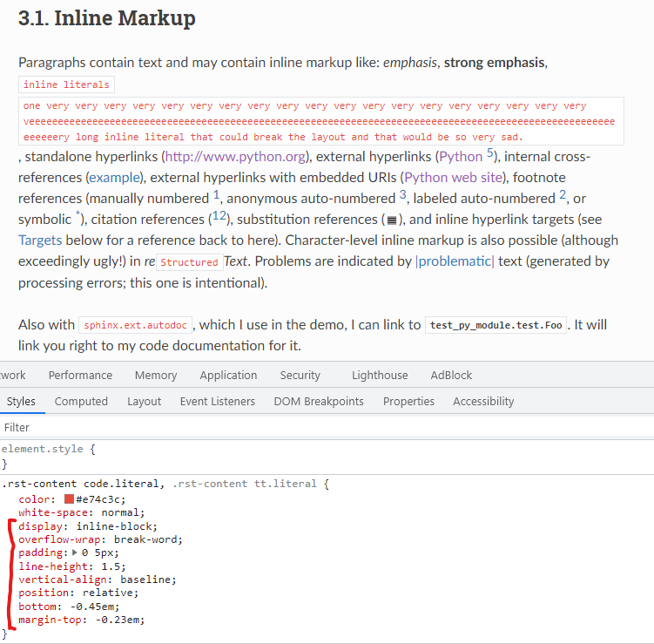Click the element.style rule selector
The width and height of the screenshot is (654, 644).
click(x=42, y=449)
